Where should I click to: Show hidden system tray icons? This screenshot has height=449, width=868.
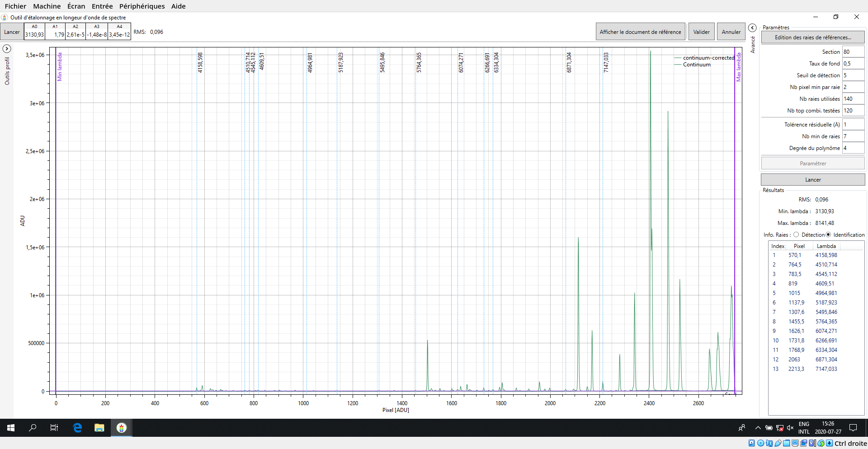pos(758,428)
